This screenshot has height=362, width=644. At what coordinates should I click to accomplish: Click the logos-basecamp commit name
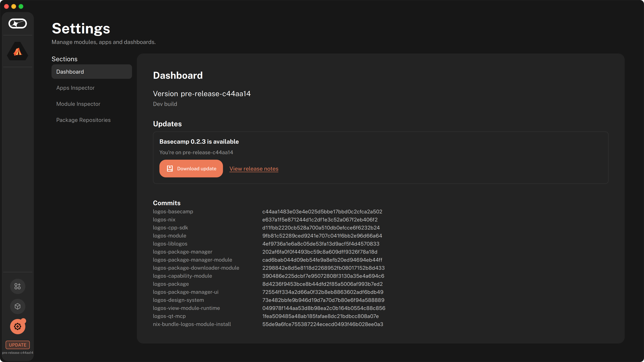(x=173, y=212)
